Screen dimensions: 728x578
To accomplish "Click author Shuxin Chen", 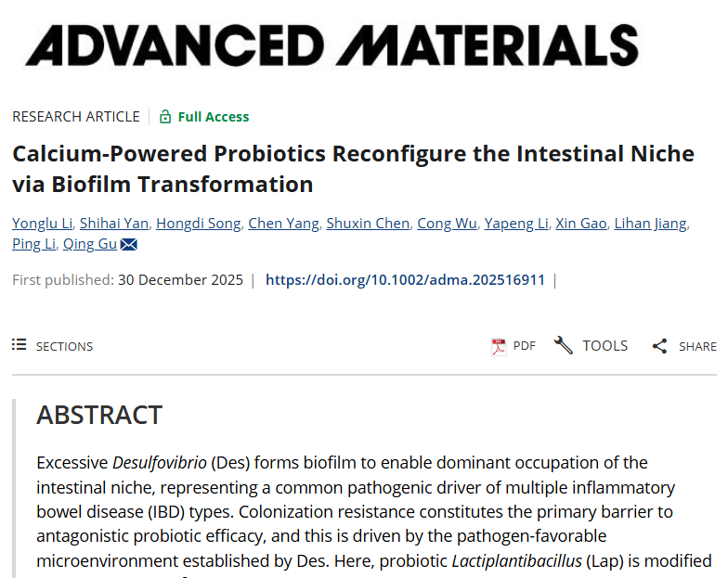I will click(369, 223).
